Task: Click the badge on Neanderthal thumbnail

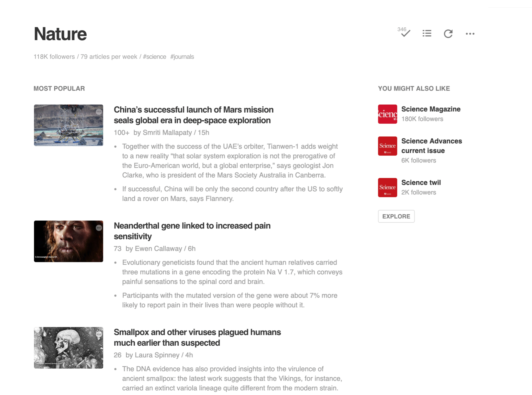Action: pos(99,228)
